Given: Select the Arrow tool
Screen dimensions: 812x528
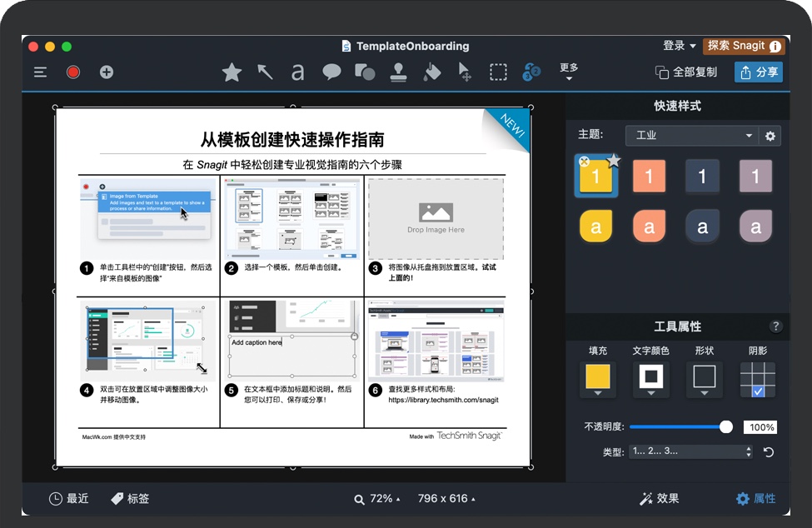Looking at the screenshot, I should click(265, 72).
